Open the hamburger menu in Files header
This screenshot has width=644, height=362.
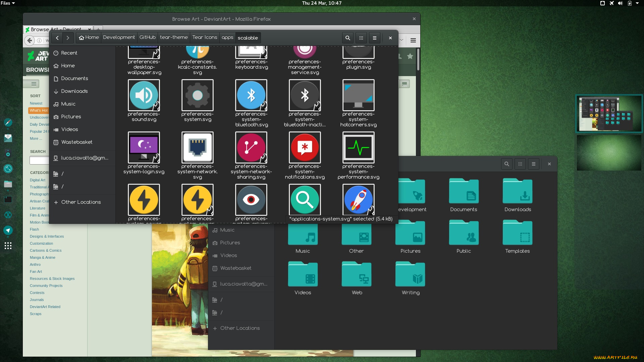(x=375, y=38)
